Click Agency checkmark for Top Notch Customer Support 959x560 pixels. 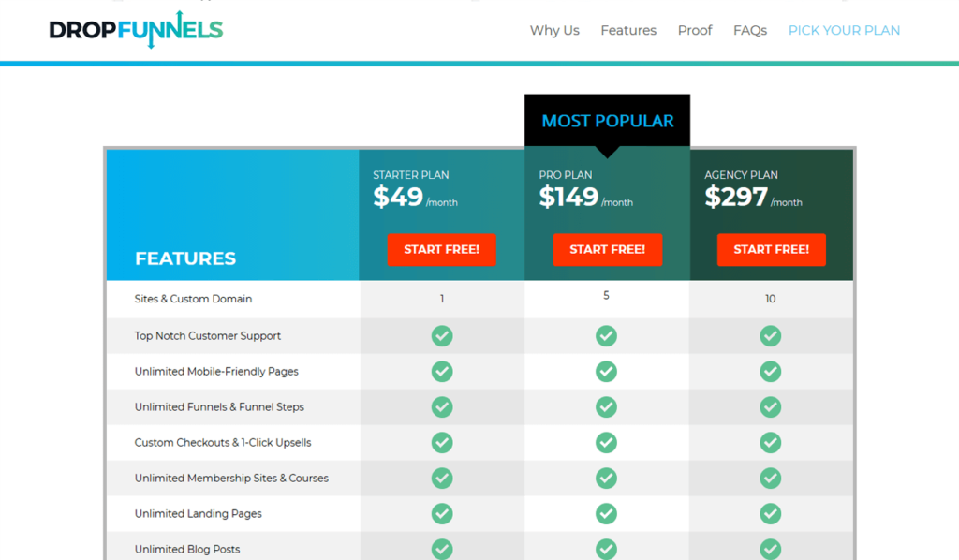coord(770,335)
